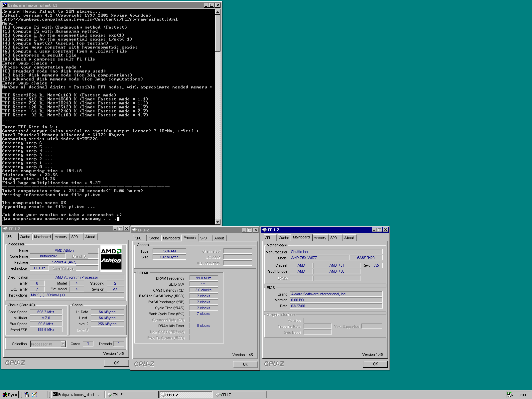Maximize the hexus_pifast console window
Screen dimensions: 532x399
pyautogui.click(x=211, y=5)
